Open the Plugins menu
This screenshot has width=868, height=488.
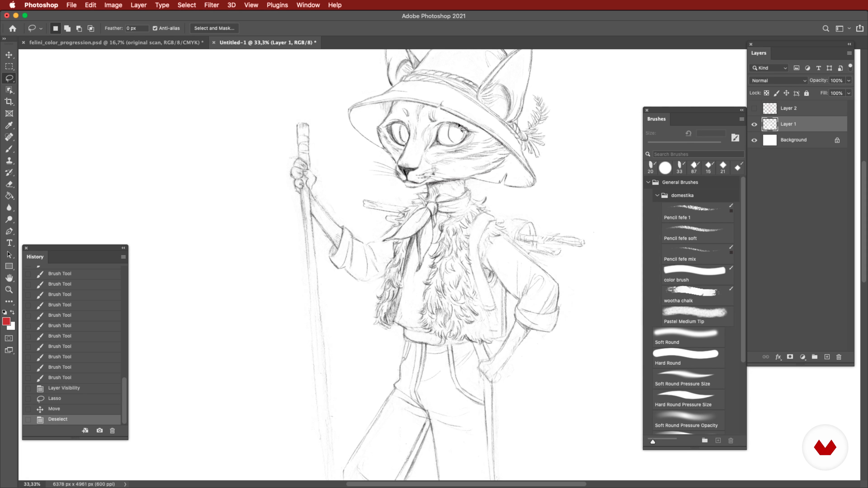[x=277, y=5]
